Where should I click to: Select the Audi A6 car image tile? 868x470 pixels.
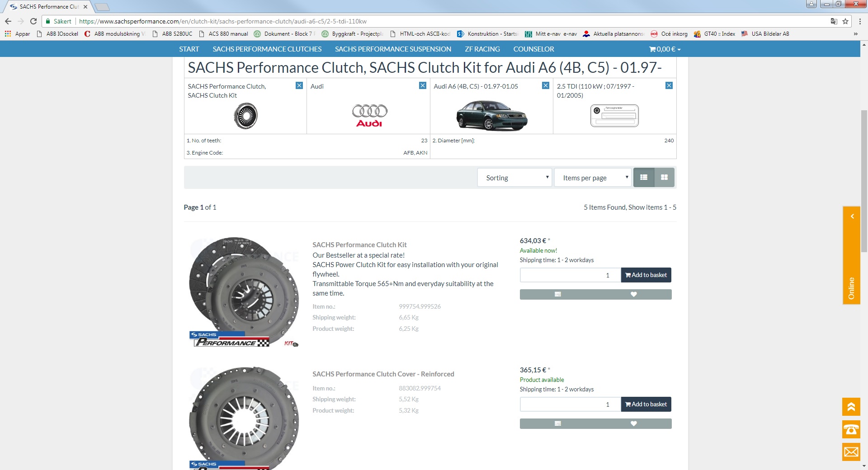(x=492, y=116)
